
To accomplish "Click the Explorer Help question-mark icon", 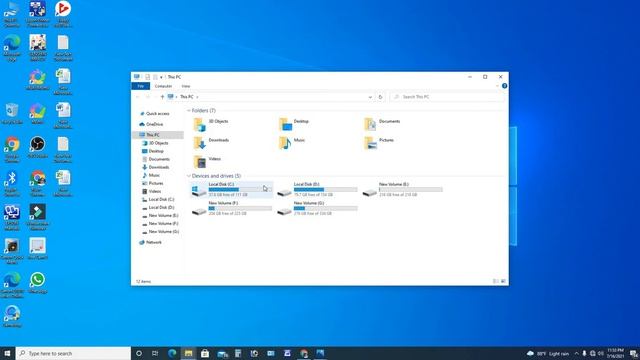I will [504, 86].
